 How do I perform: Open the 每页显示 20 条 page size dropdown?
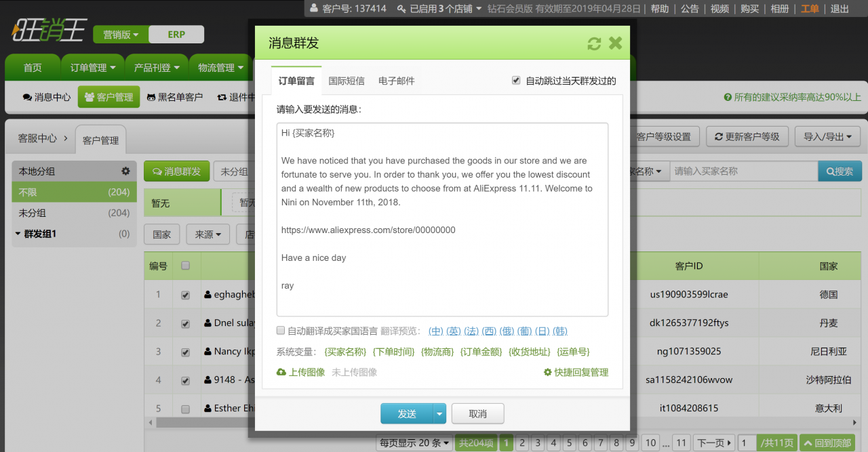415,443
